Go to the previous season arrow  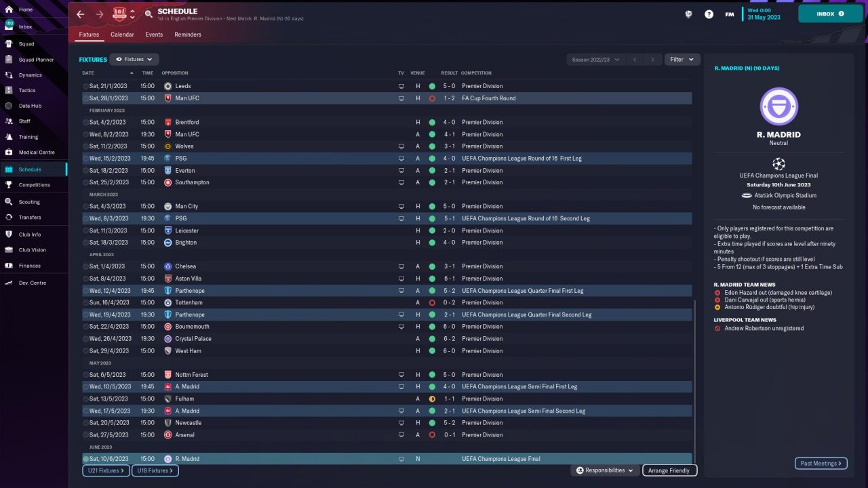(x=635, y=60)
